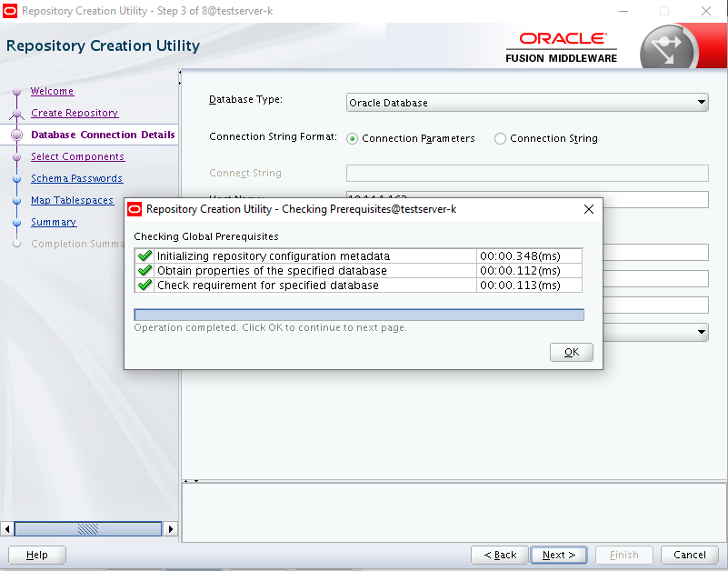
Task: Click the Create Repository step bullet icon
Action: (x=16, y=114)
